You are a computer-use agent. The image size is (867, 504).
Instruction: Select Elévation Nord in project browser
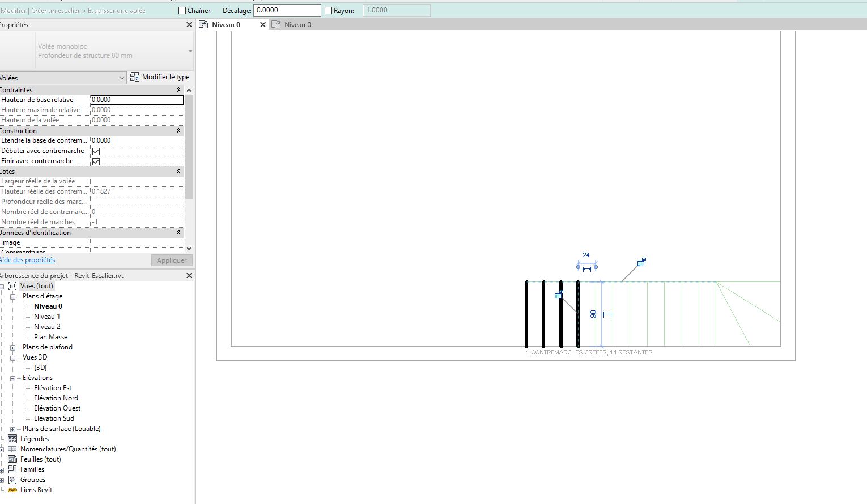56,398
